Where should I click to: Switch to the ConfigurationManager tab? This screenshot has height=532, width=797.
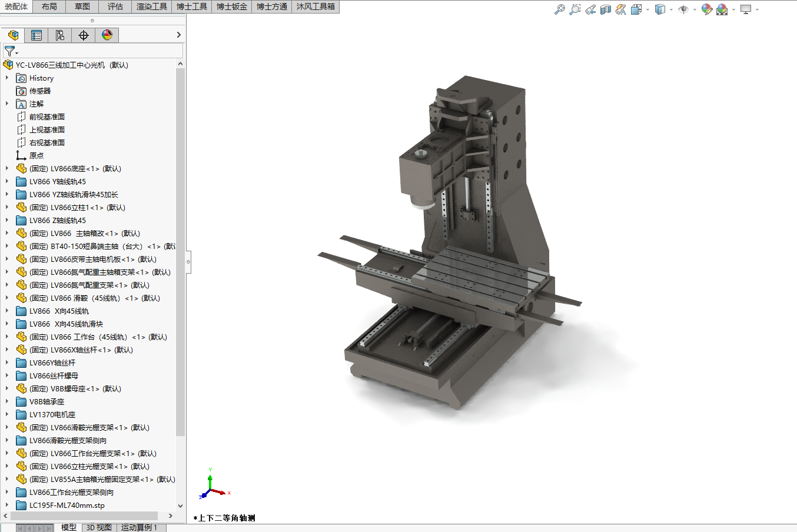click(60, 35)
